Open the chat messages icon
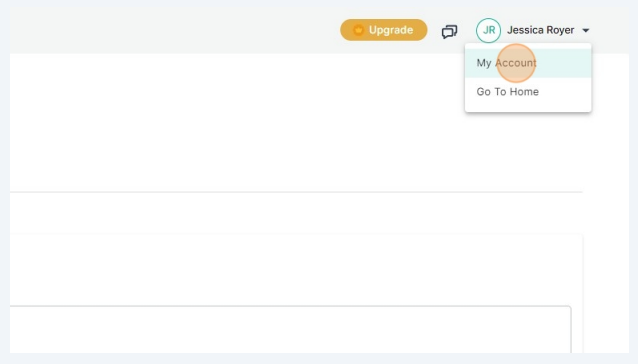The height and width of the screenshot is (364, 638). coord(450,31)
